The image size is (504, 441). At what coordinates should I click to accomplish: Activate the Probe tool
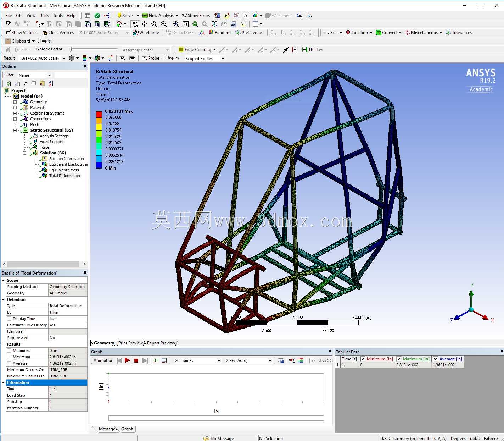(x=151, y=58)
